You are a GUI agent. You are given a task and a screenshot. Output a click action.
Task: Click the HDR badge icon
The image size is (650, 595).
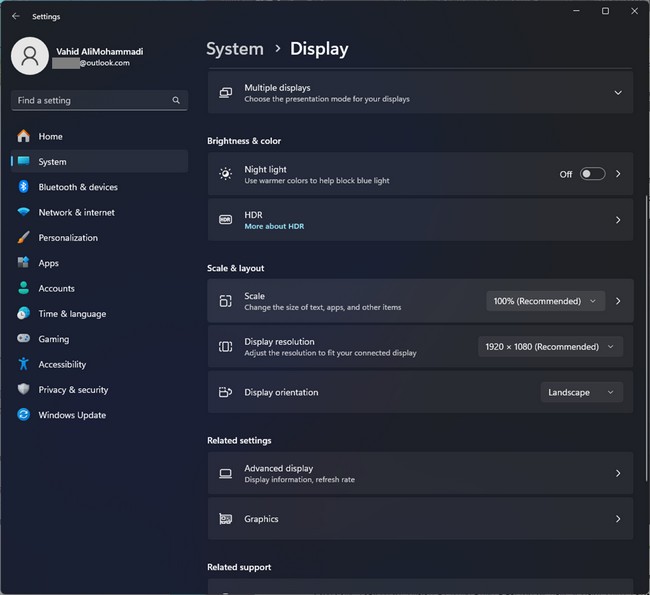coord(226,219)
